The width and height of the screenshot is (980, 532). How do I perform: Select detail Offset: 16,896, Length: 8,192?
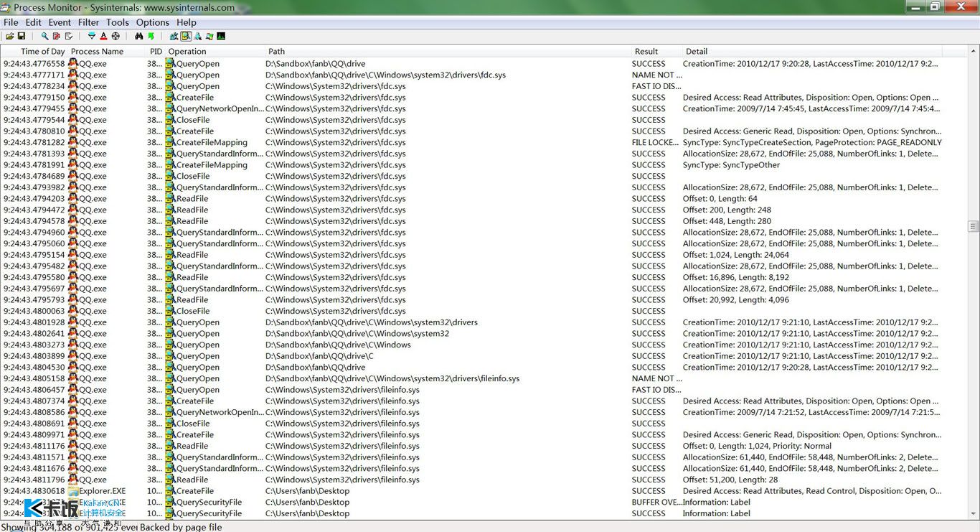coord(736,277)
